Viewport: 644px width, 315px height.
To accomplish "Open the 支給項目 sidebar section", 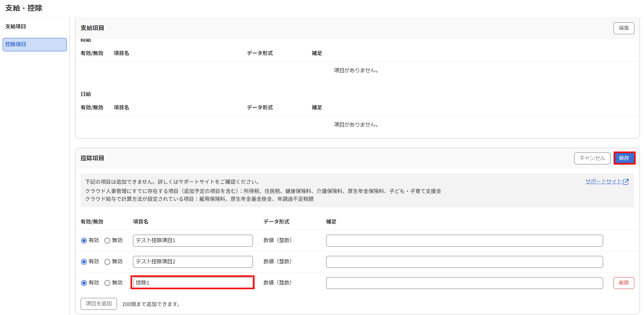I will click(x=16, y=26).
